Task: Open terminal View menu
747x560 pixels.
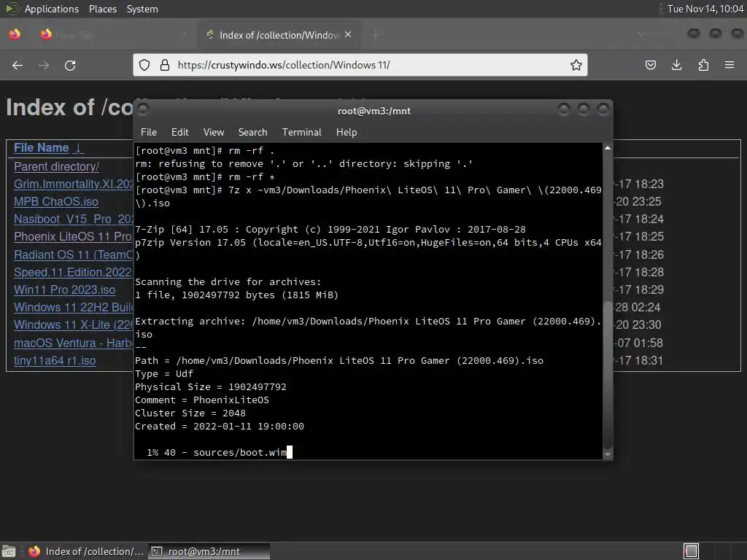Action: tap(214, 133)
